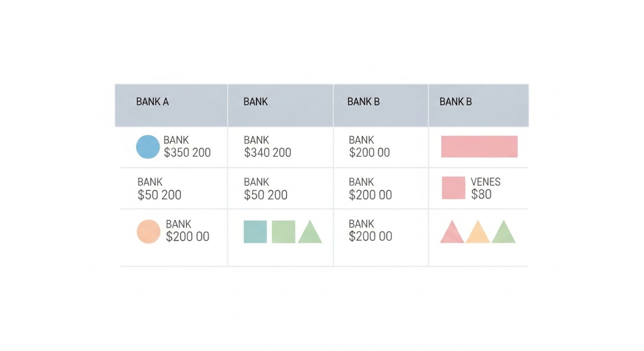The width and height of the screenshot is (644, 351).
Task: Select the wide pink rectangle bar
Action: click(479, 146)
